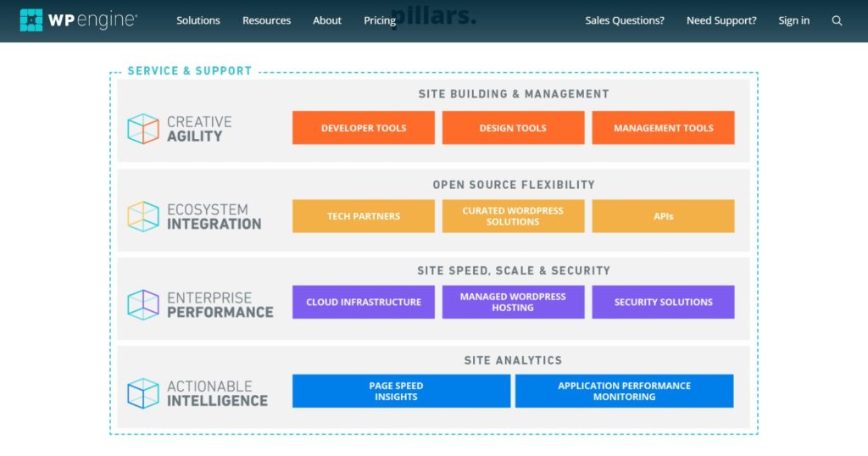Click Curated WordPress Solutions
868x456 pixels.
click(513, 216)
